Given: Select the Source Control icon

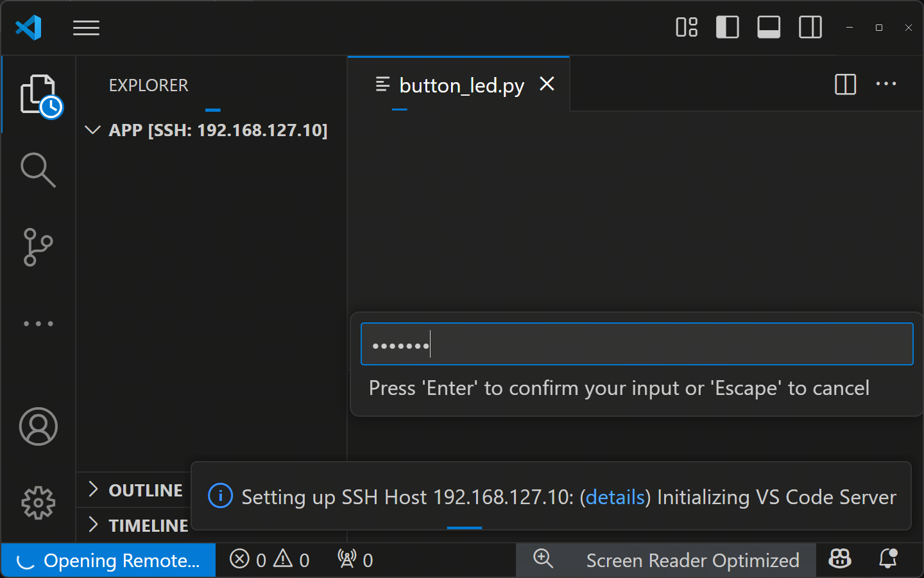Looking at the screenshot, I should tap(38, 247).
